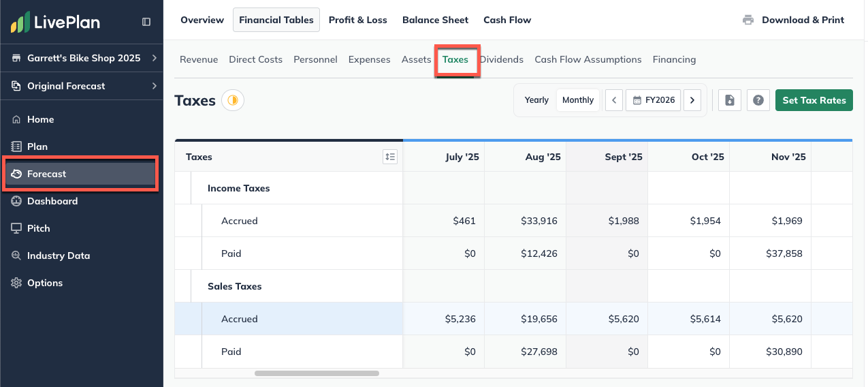
Task: Switch to Monthly view
Action: 578,100
